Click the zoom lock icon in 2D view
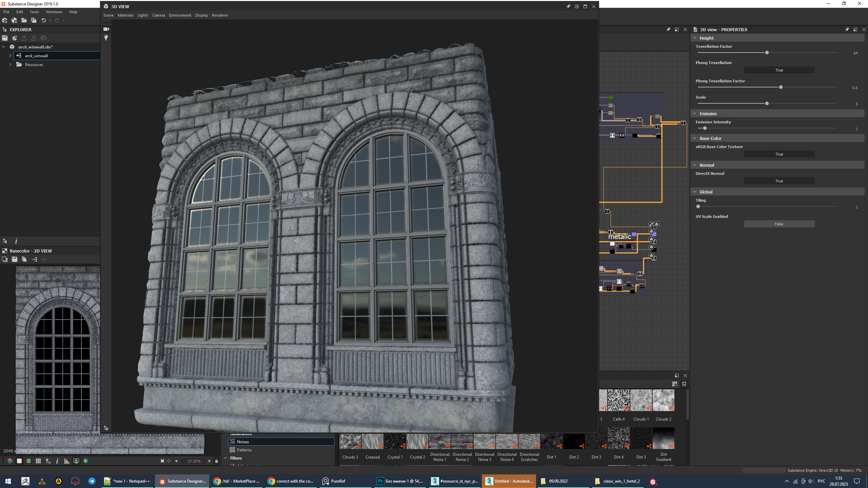This screenshot has height=488, width=868. [217, 461]
